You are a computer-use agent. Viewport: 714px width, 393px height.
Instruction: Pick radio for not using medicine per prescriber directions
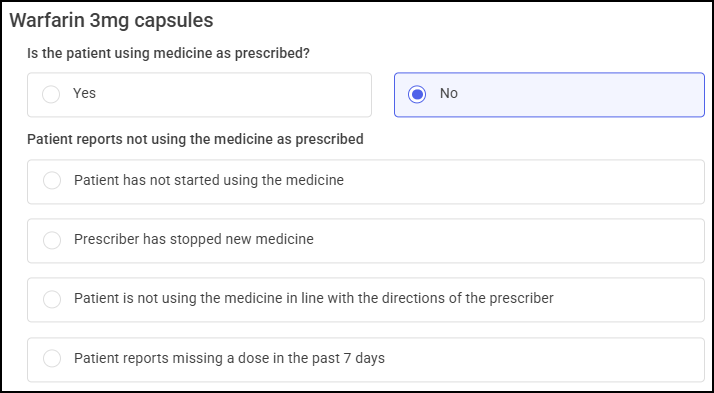click(52, 299)
